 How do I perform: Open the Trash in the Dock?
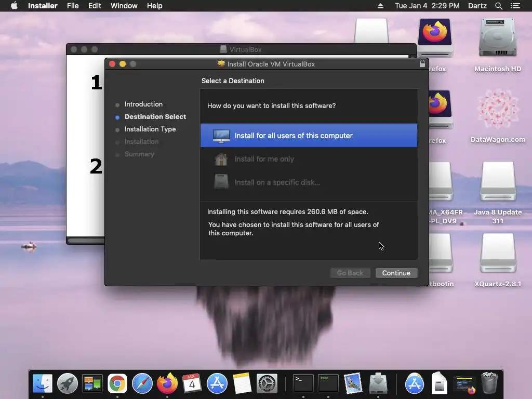pos(489,383)
